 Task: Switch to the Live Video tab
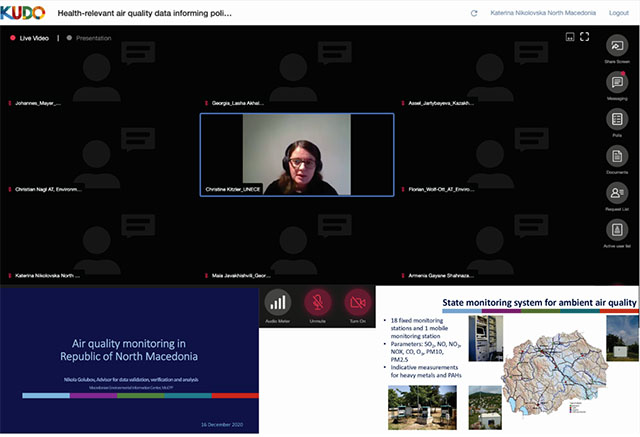[x=32, y=38]
